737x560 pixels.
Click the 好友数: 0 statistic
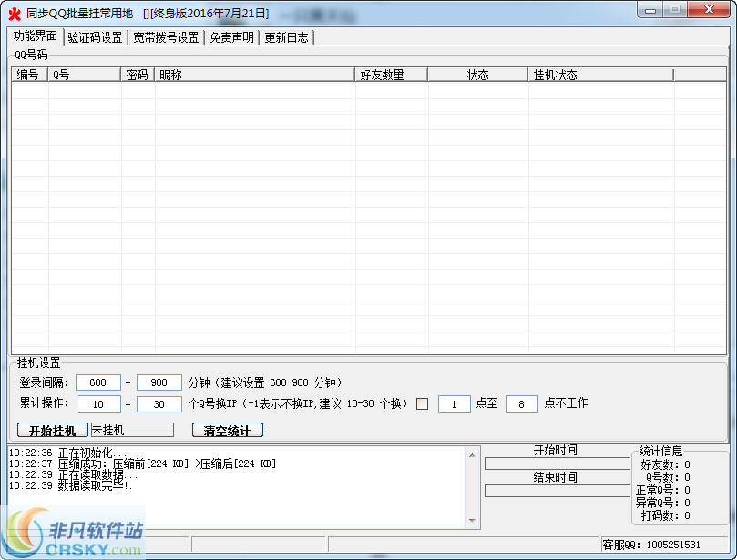tap(665, 464)
